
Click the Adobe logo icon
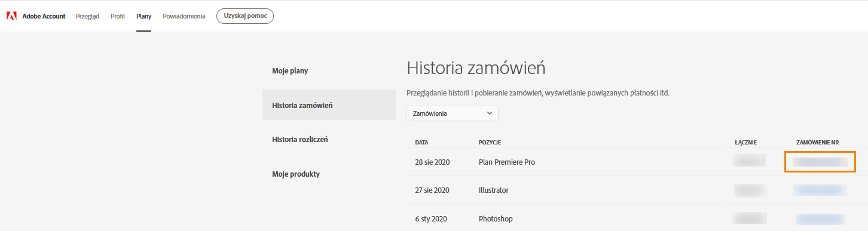point(11,16)
